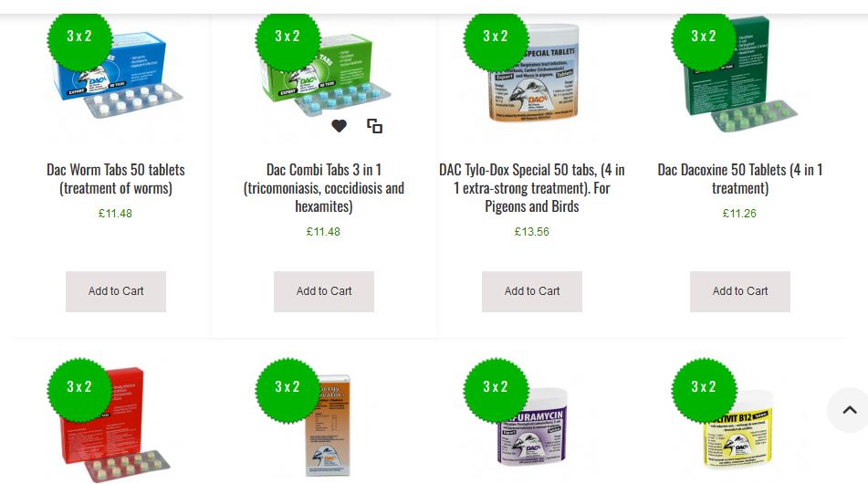The height and width of the screenshot is (484, 868).
Task: Click the scroll-to-top chevron button
Action: [x=849, y=410]
